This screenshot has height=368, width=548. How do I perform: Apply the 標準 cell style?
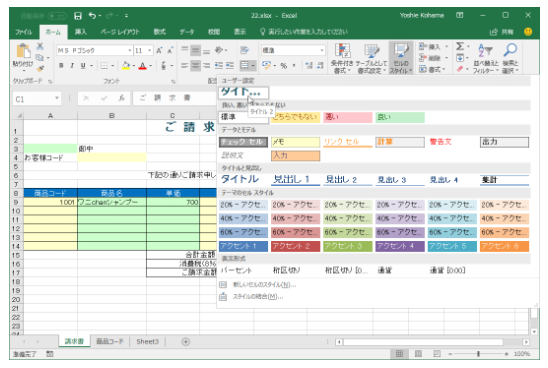243,117
